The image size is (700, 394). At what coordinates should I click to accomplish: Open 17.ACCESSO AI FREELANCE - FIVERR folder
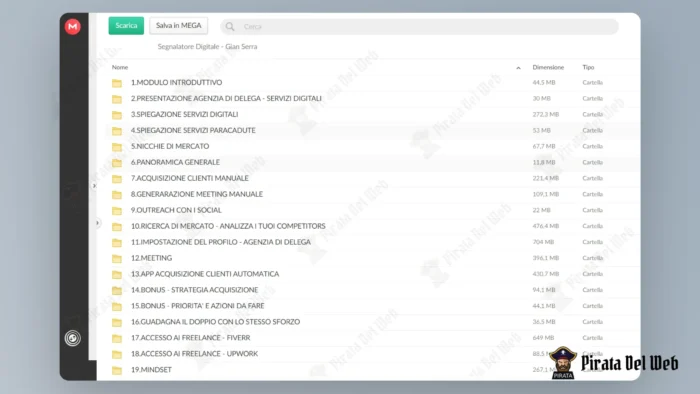pos(190,338)
